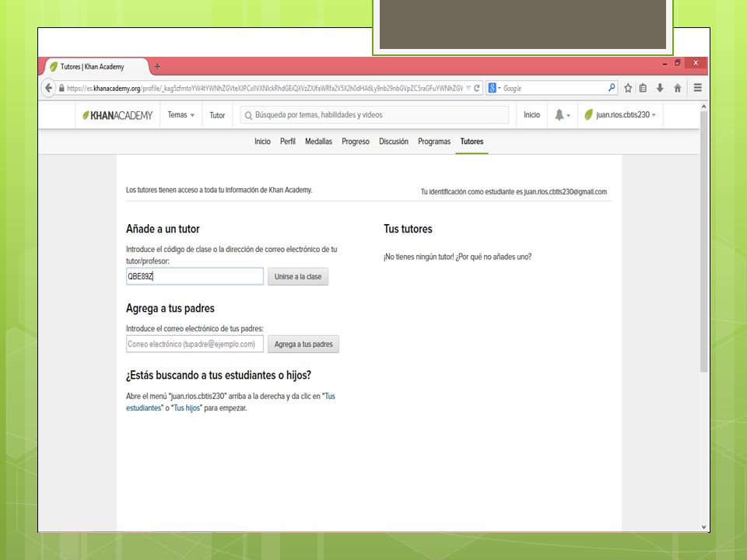Click the Unirse a la clase button
This screenshot has height=560, width=747.
click(298, 277)
